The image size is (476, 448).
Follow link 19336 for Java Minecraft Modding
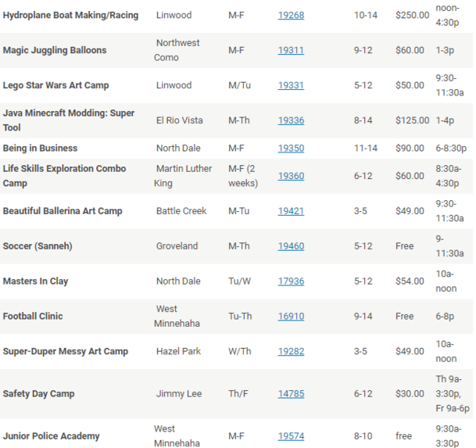point(291,120)
